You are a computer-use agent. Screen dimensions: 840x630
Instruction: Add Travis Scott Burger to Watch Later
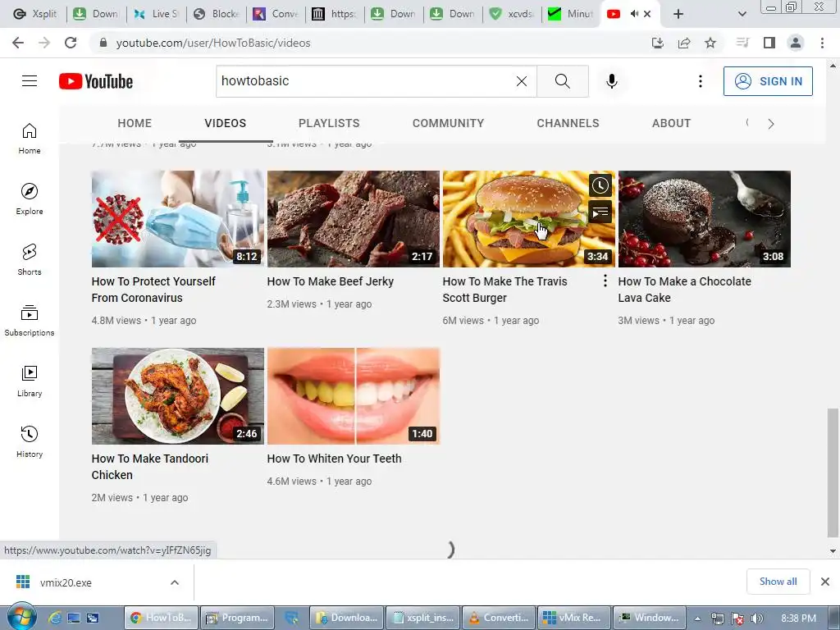coord(600,185)
